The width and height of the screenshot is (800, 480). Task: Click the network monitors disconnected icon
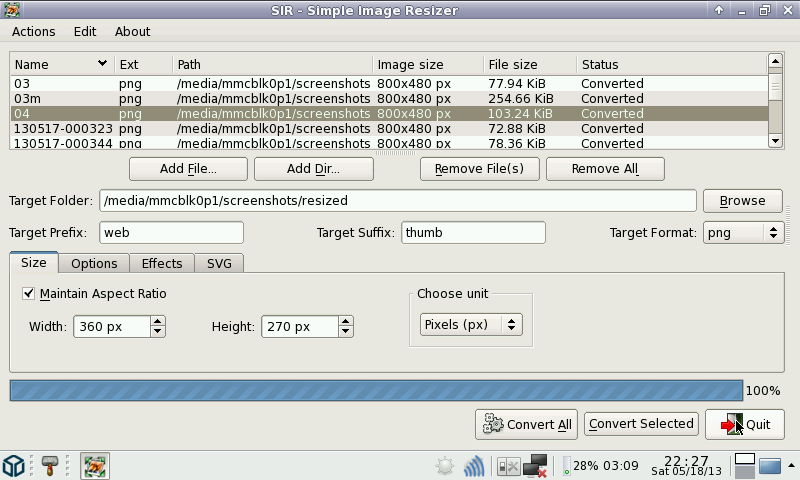(x=535, y=466)
